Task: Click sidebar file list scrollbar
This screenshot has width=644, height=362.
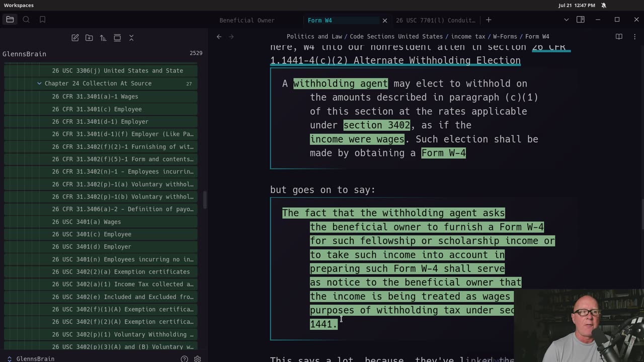Action: tap(204, 200)
